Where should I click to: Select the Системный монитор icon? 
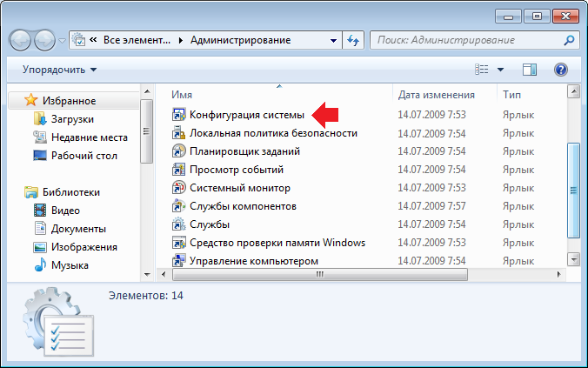[178, 188]
